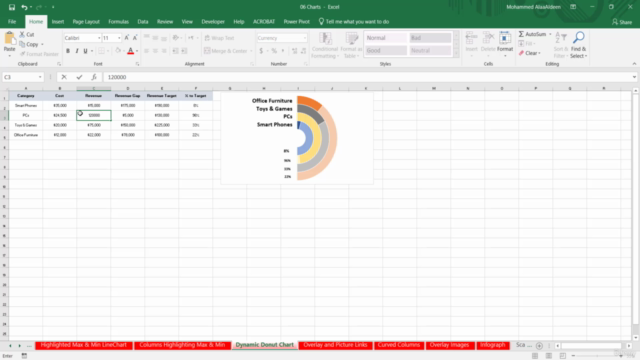The width and height of the screenshot is (640, 360).
Task: Copy the selection to the clipboard
Action: click(29, 44)
